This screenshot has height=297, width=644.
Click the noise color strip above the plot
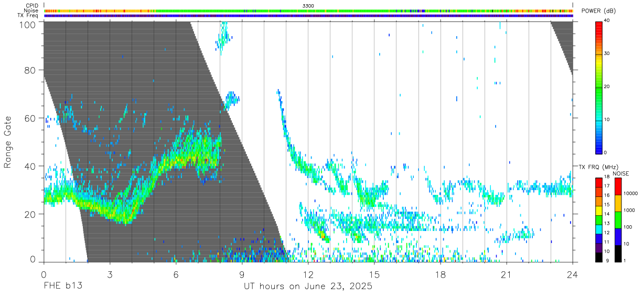pos(308,10)
